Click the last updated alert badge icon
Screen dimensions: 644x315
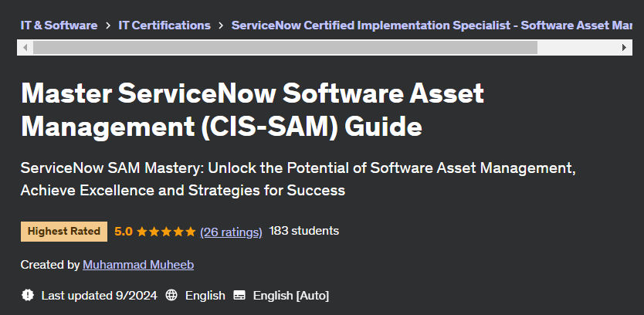coord(28,295)
